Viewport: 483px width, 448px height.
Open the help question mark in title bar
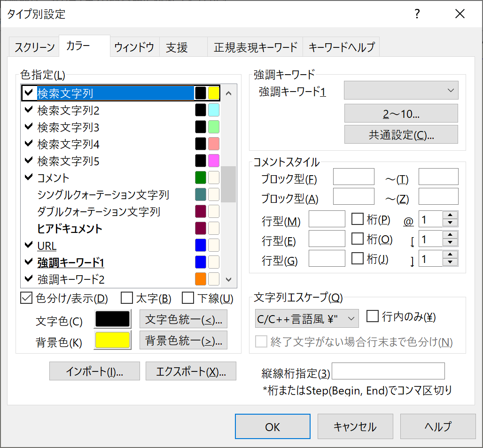[x=417, y=14]
